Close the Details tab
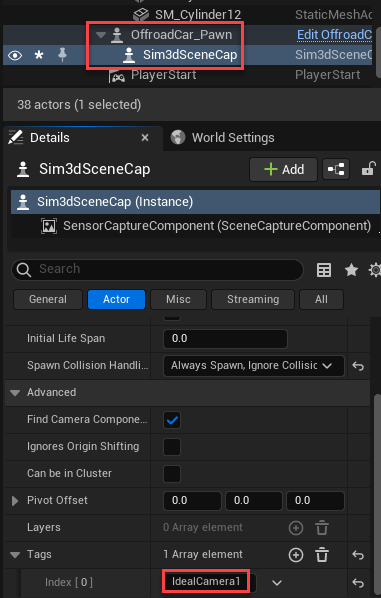The height and width of the screenshot is (598, 381). click(x=145, y=138)
